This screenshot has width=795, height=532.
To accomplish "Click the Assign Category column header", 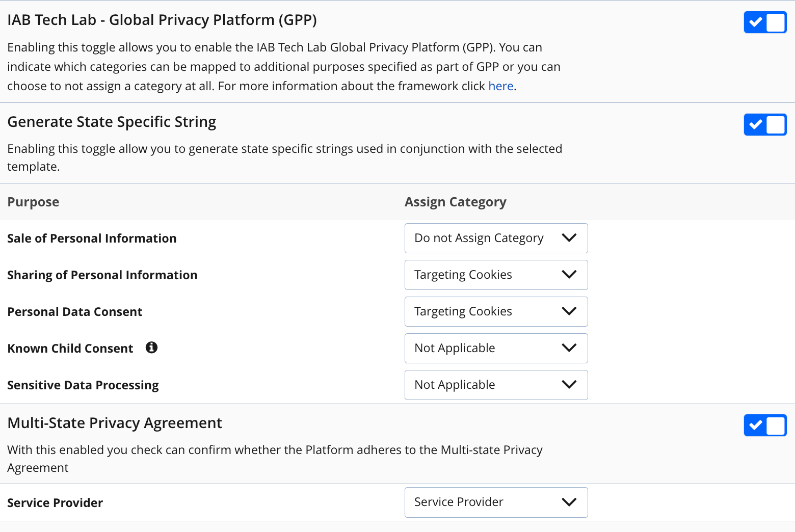I will point(455,202).
